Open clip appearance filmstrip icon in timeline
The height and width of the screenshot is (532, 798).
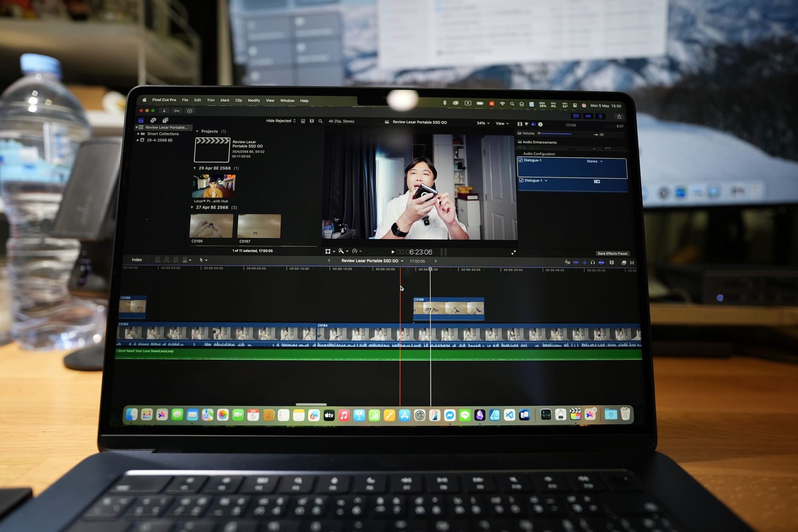(612, 262)
